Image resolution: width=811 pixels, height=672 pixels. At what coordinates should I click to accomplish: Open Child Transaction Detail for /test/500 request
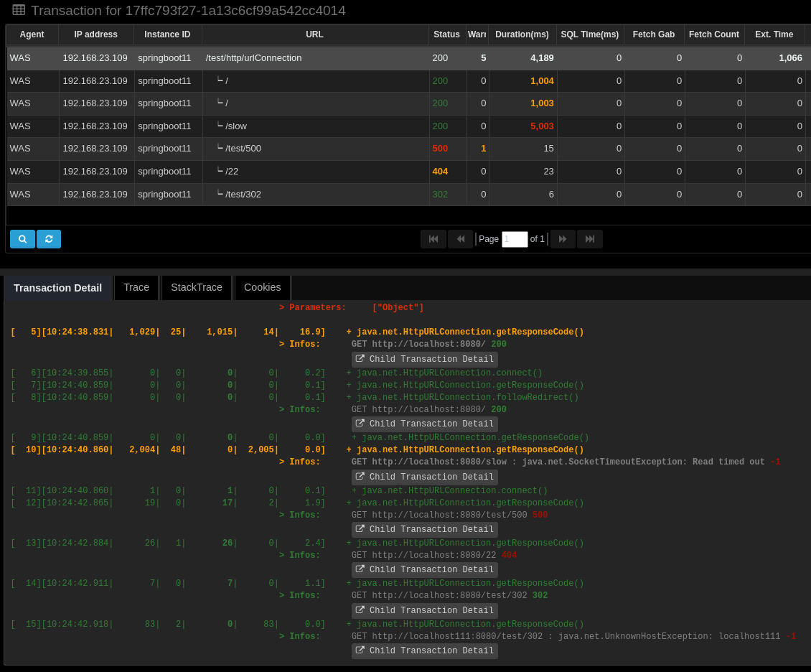tap(425, 530)
